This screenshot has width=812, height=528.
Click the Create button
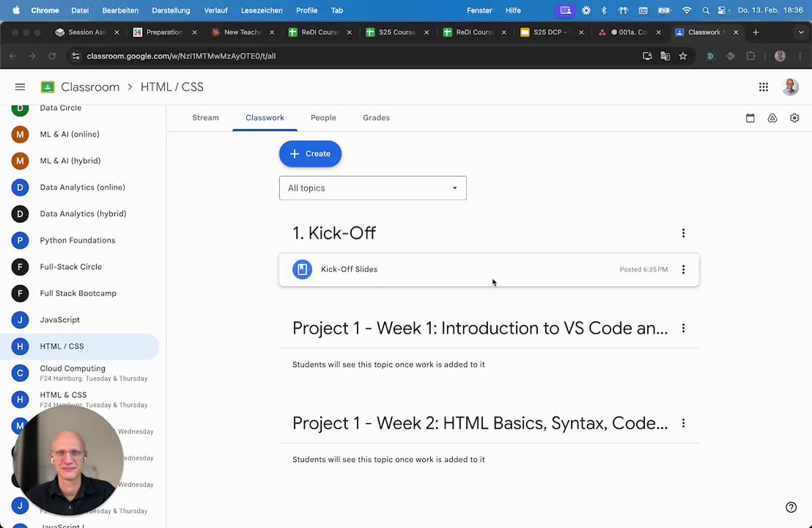coord(310,154)
